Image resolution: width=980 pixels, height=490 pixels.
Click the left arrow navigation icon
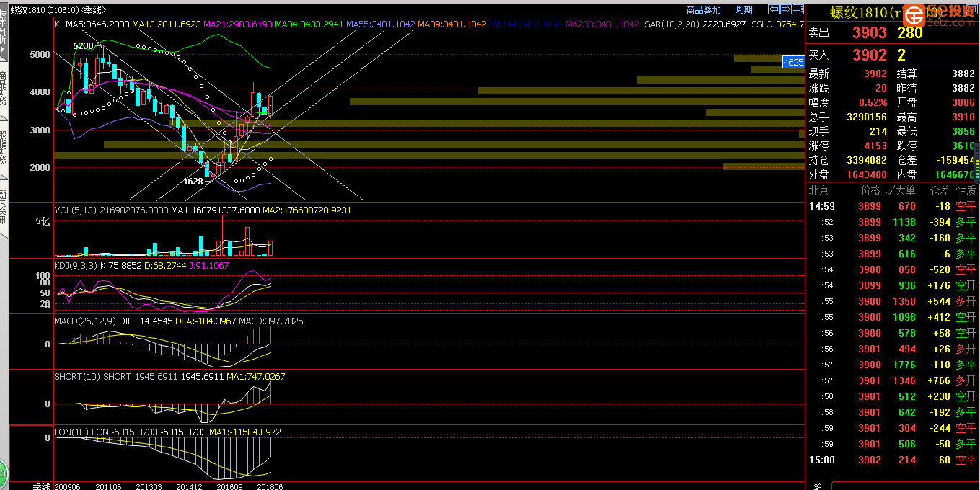pos(774,9)
